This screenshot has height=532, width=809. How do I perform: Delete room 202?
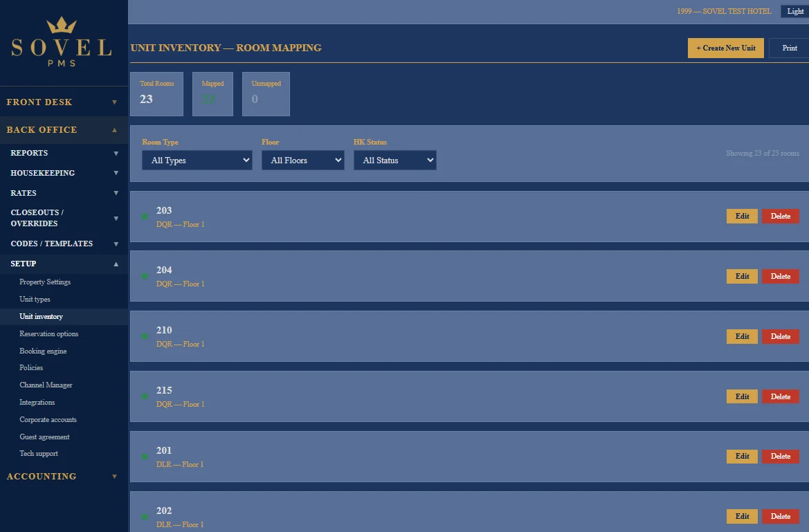pyautogui.click(x=780, y=516)
